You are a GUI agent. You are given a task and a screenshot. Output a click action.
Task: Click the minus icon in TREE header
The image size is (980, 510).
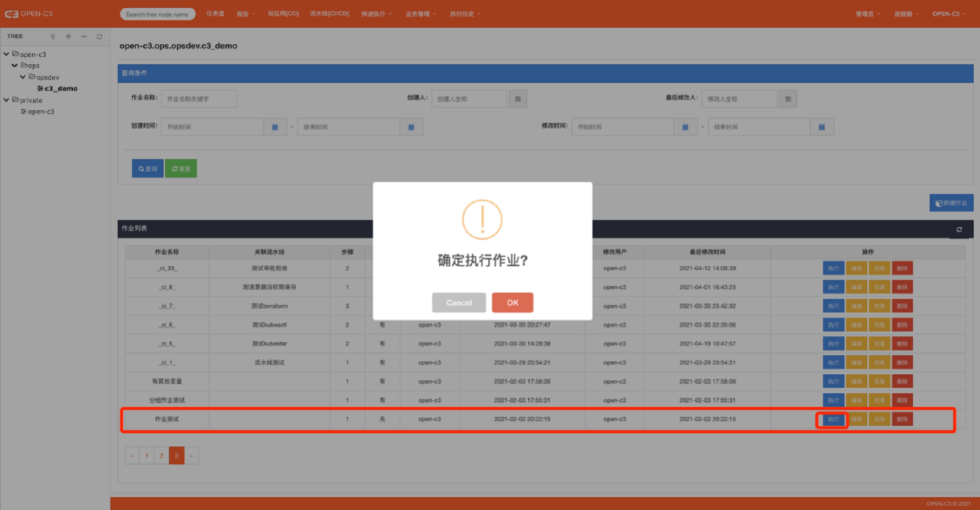point(84,36)
